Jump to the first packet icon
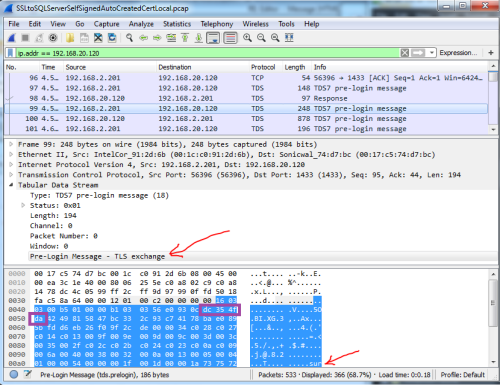This screenshot has width=500, height=385. (x=185, y=38)
